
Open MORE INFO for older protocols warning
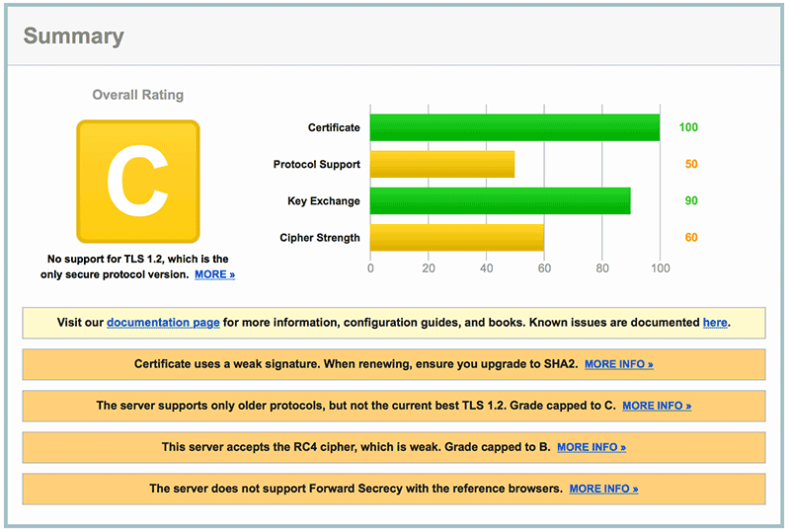(657, 406)
